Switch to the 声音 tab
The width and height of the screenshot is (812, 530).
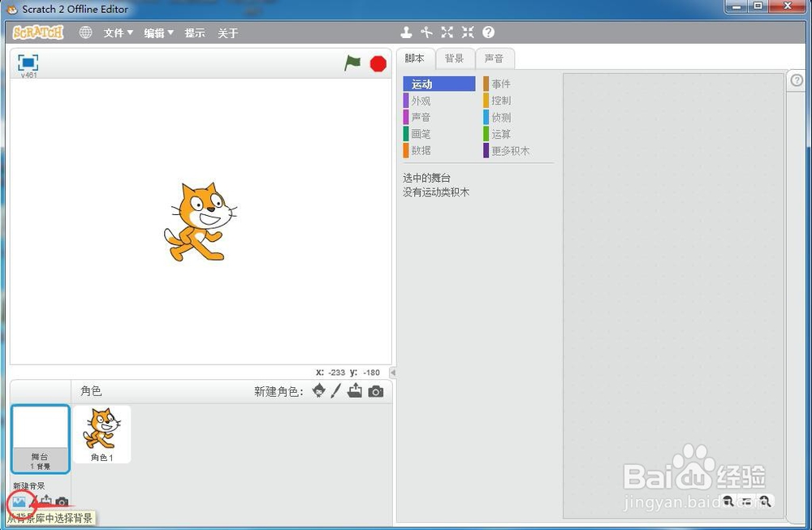click(x=495, y=58)
